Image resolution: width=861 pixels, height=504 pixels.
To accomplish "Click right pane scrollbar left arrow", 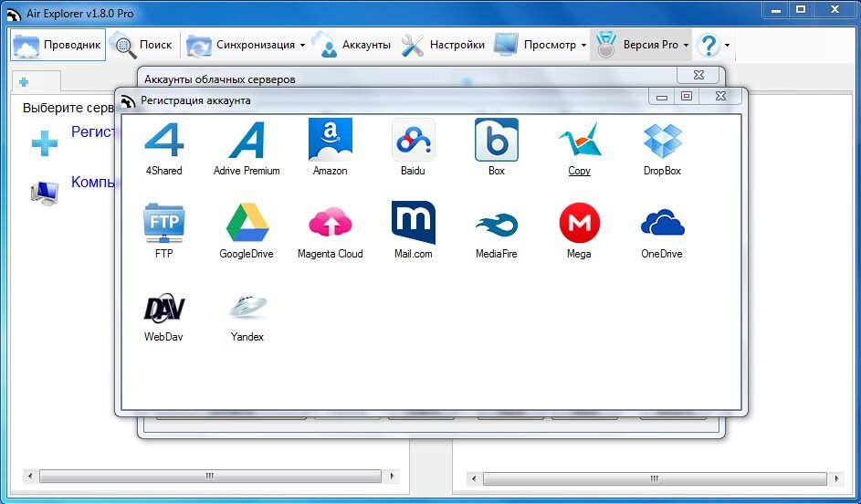I will (x=474, y=478).
